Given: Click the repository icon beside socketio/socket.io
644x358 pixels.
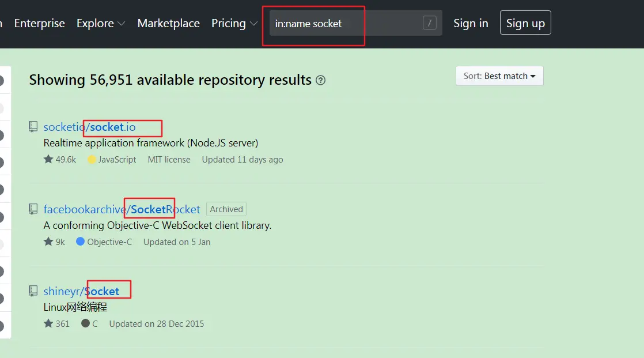Looking at the screenshot, I should pos(33,127).
